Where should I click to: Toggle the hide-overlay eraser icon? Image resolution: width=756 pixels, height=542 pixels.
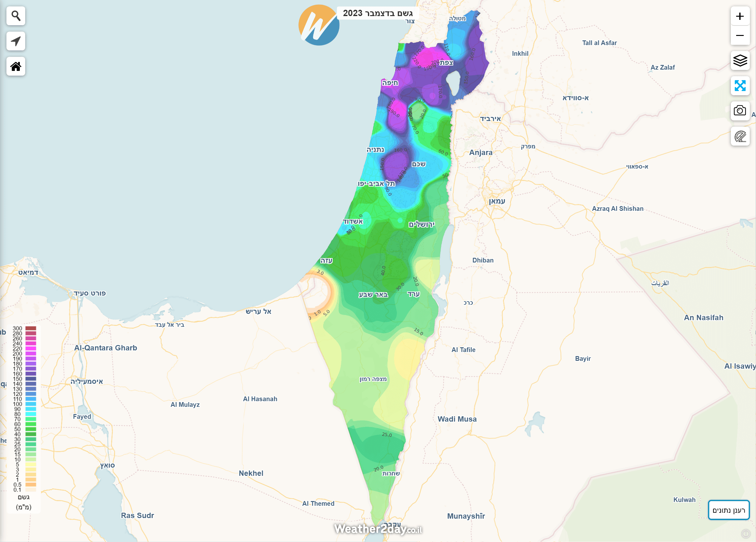740,136
